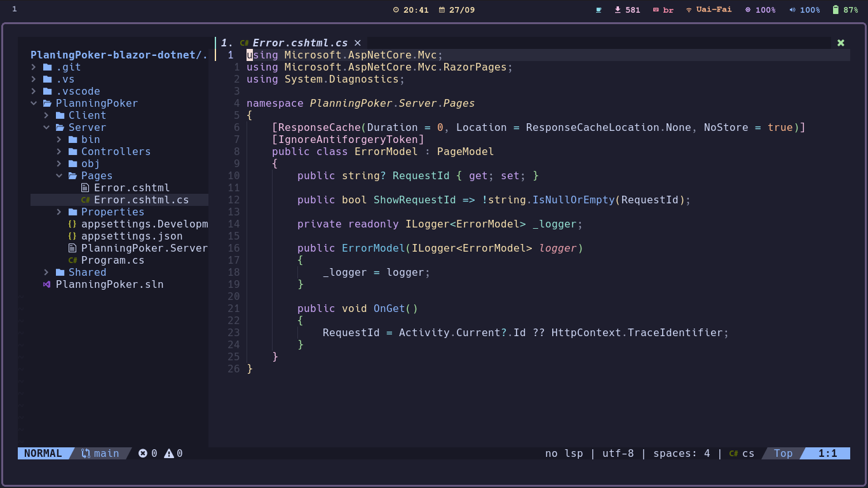Viewport: 868px width, 488px height.
Task: Click the .vs folder icon
Action: (47, 79)
